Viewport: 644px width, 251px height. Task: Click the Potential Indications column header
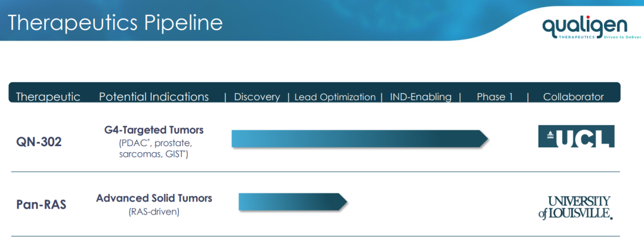pyautogui.click(x=154, y=97)
